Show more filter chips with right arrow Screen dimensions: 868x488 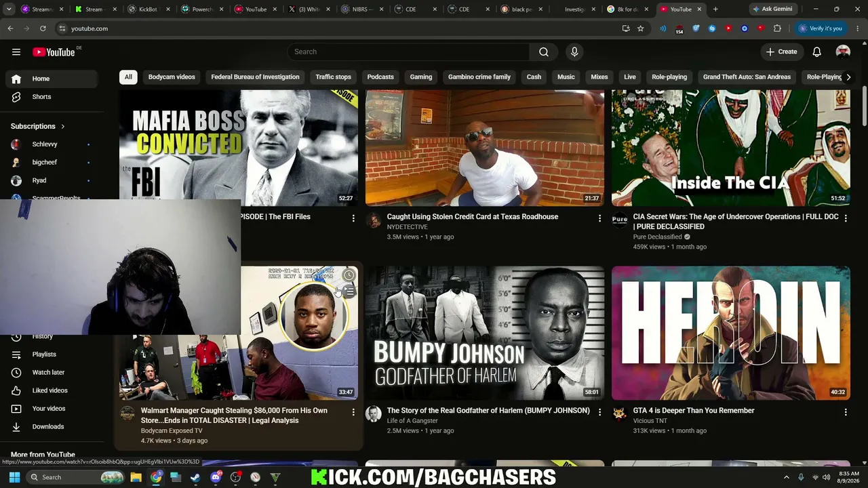click(x=848, y=77)
